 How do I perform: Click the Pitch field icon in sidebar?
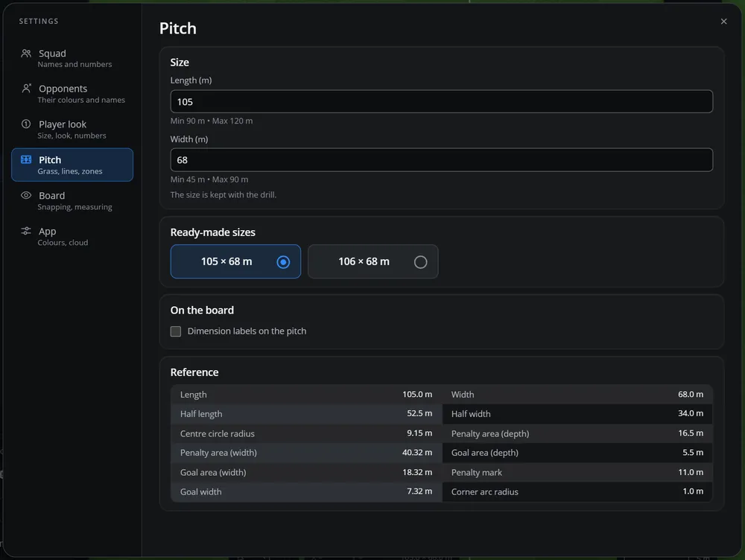tap(26, 159)
